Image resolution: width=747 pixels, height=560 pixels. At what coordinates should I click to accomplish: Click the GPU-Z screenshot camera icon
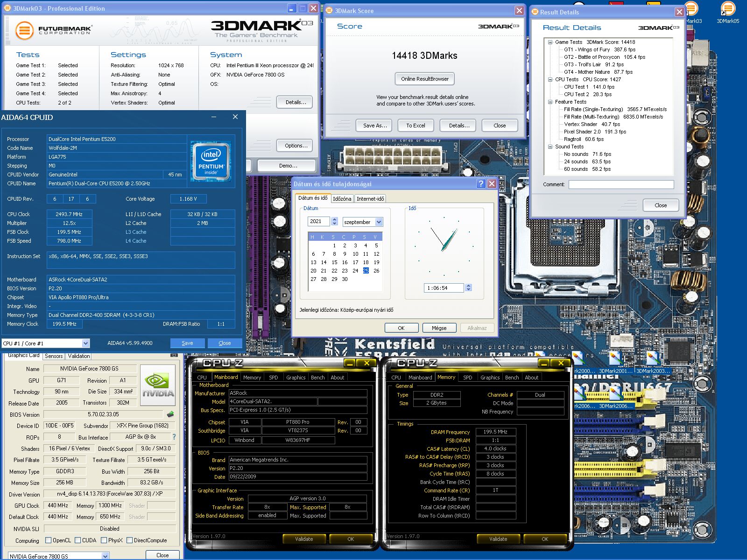[x=174, y=355]
